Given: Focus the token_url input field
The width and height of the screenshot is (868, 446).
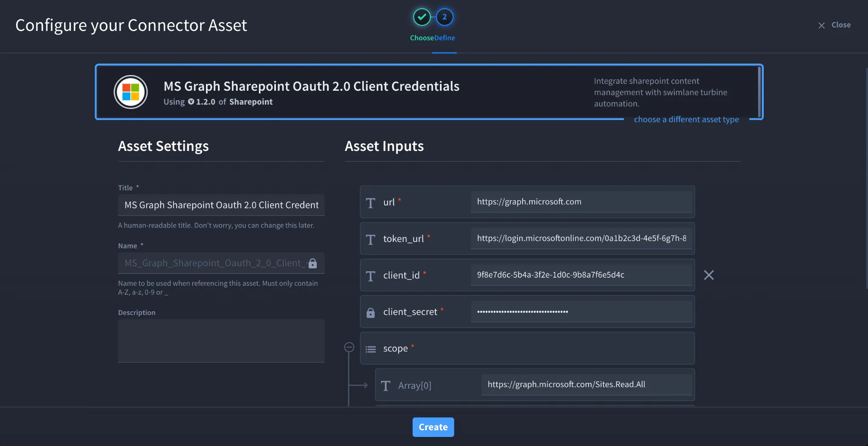Looking at the screenshot, I should pyautogui.click(x=581, y=238).
